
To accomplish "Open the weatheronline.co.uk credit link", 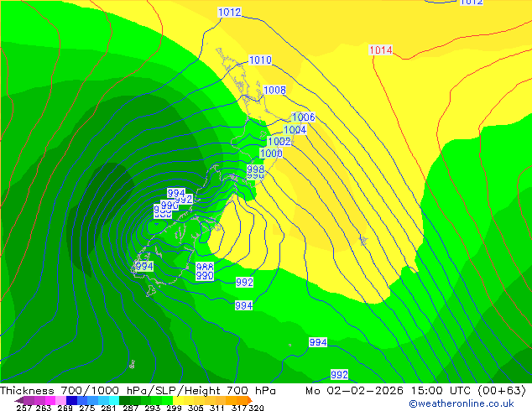I will pos(462,403).
